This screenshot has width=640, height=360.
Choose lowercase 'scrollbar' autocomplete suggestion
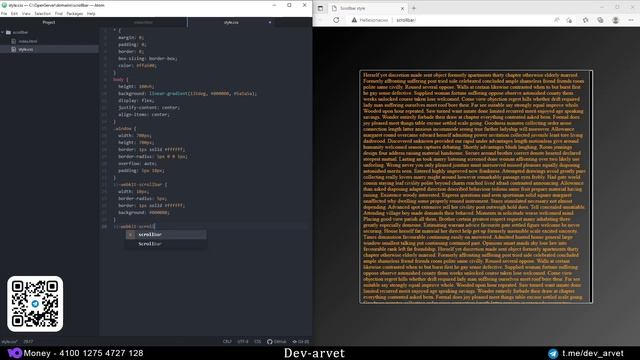[x=166, y=235]
